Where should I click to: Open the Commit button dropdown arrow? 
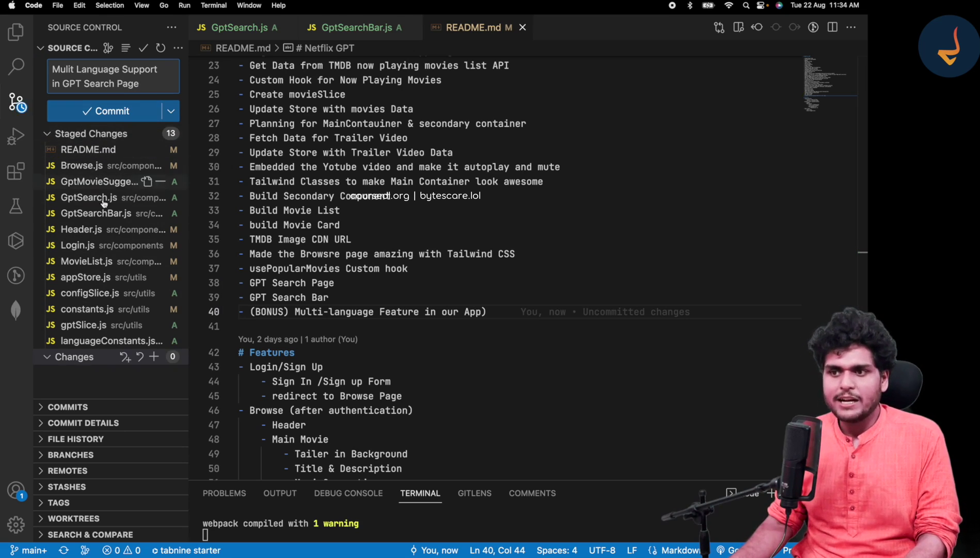pyautogui.click(x=171, y=111)
